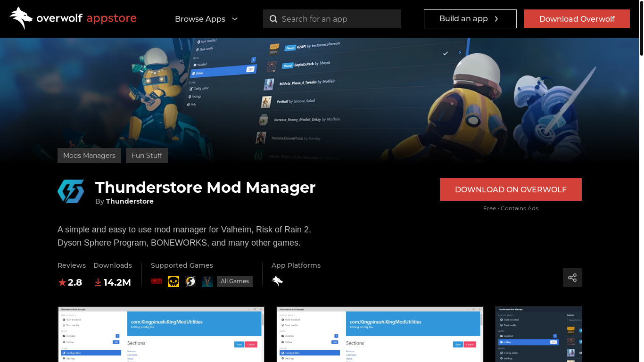Click the App Platforms label
644x362 pixels.
click(x=296, y=265)
